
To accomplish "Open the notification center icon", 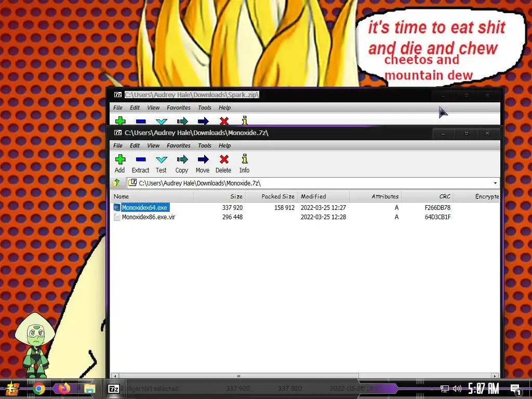I will coord(516,390).
